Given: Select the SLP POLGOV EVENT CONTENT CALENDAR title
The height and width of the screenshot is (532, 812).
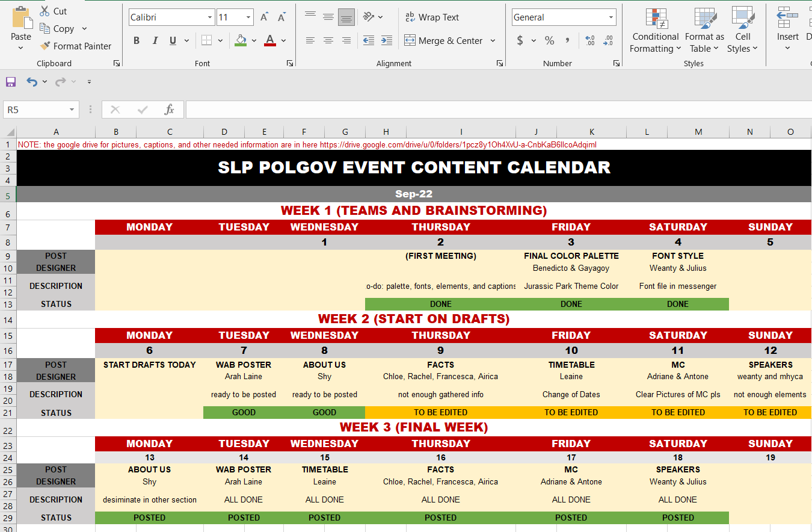Looking at the screenshot, I should tap(414, 168).
